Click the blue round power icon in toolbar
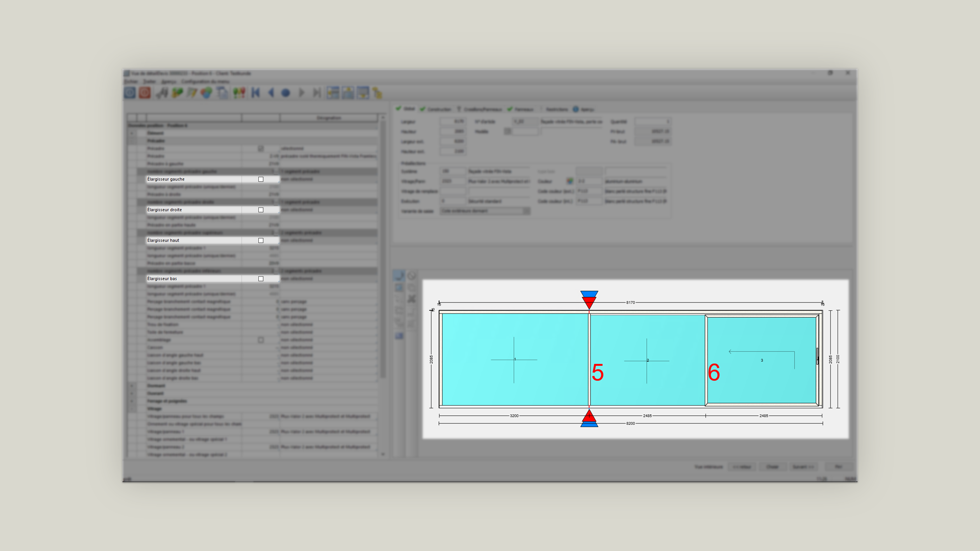Viewport: 980px width, 551px height. coord(130,92)
